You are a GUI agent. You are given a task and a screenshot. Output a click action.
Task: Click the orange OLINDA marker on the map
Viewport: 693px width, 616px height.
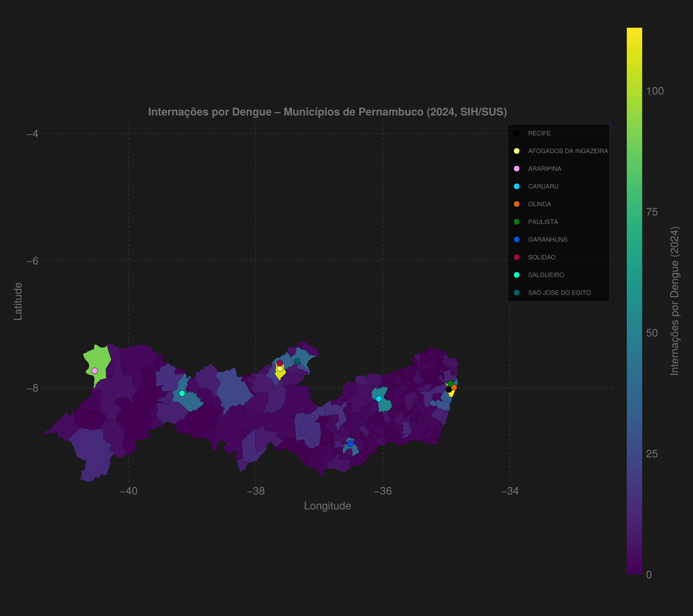tap(455, 387)
